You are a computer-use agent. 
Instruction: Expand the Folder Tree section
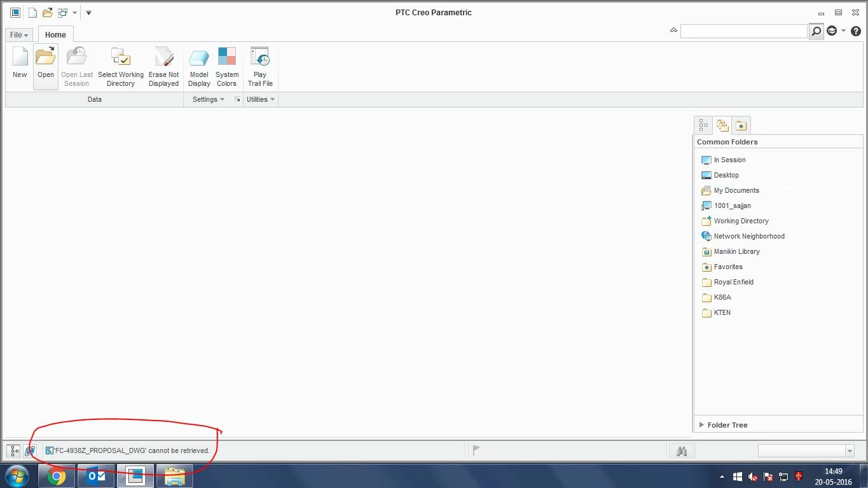(x=723, y=425)
